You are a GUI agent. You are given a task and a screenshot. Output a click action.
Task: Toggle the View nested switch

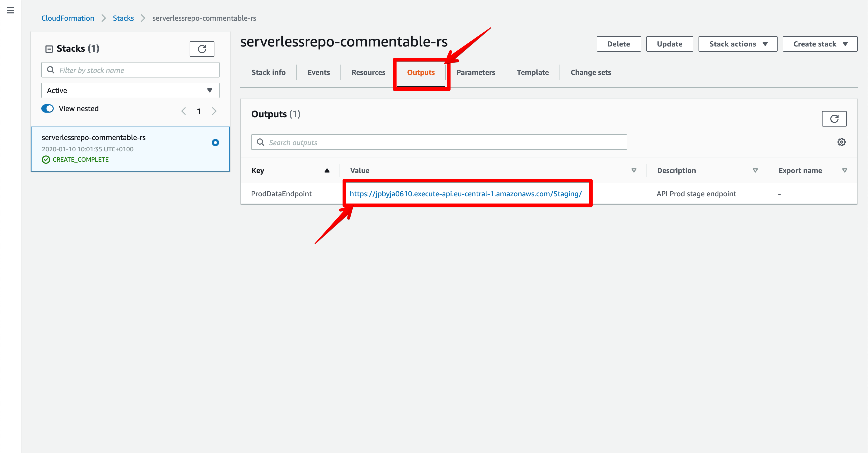48,108
